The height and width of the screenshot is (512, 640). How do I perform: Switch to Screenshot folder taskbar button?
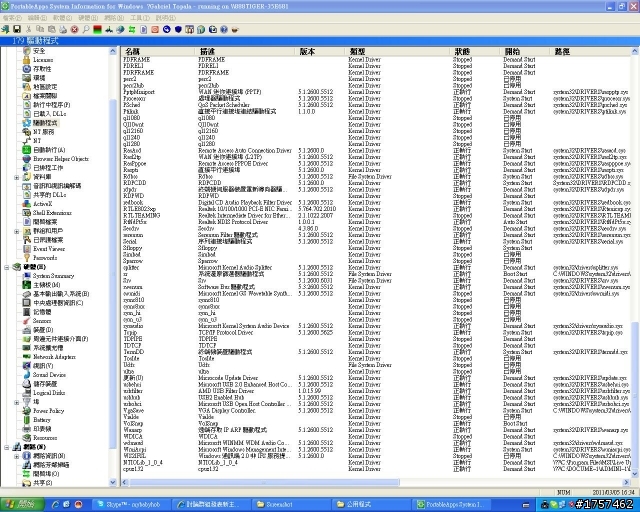[291, 505]
